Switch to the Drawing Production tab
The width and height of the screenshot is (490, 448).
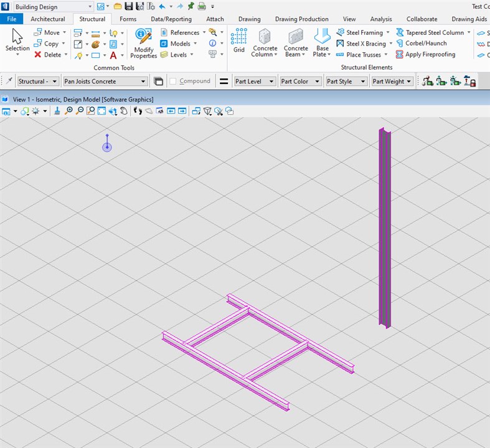pos(301,19)
